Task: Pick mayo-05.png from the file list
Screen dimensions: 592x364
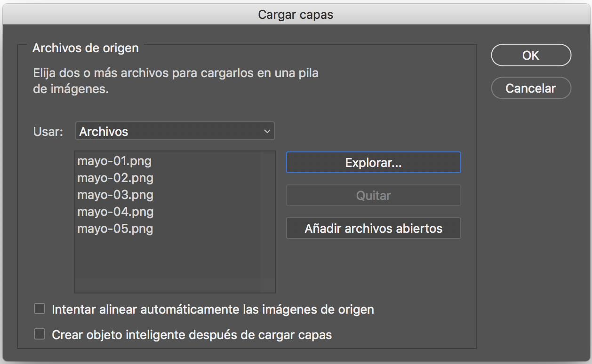Action: (x=115, y=229)
